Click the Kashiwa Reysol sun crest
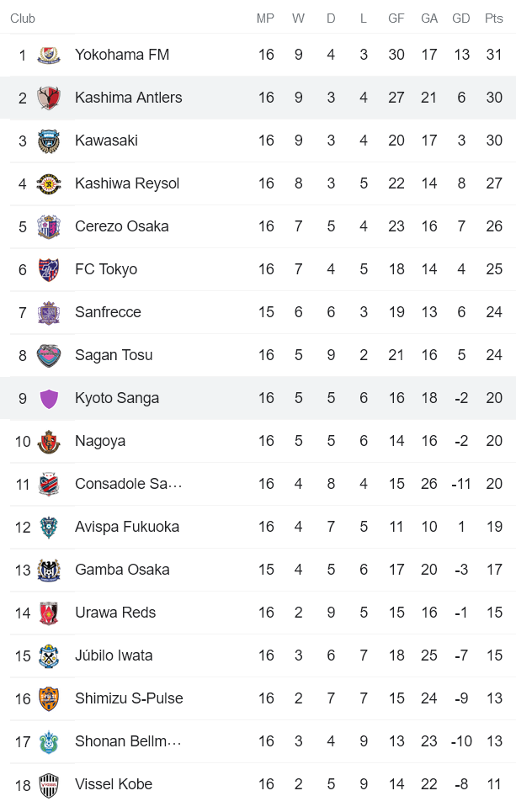The image size is (516, 812). pos(49,183)
